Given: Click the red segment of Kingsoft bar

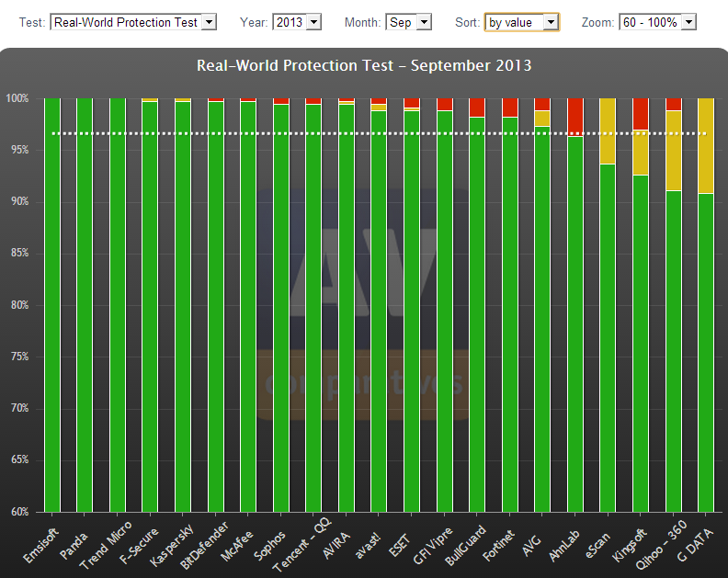Looking at the screenshot, I should pyautogui.click(x=641, y=114).
